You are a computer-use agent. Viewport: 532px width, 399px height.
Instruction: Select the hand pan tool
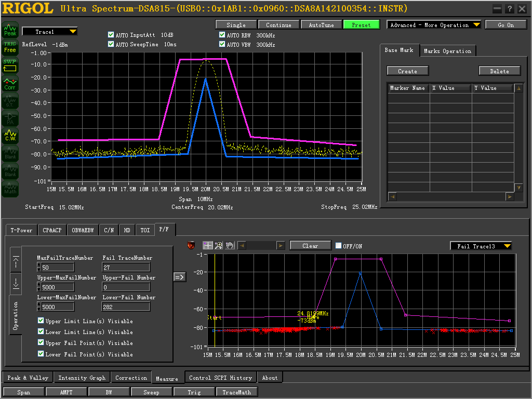pyautogui.click(x=230, y=245)
